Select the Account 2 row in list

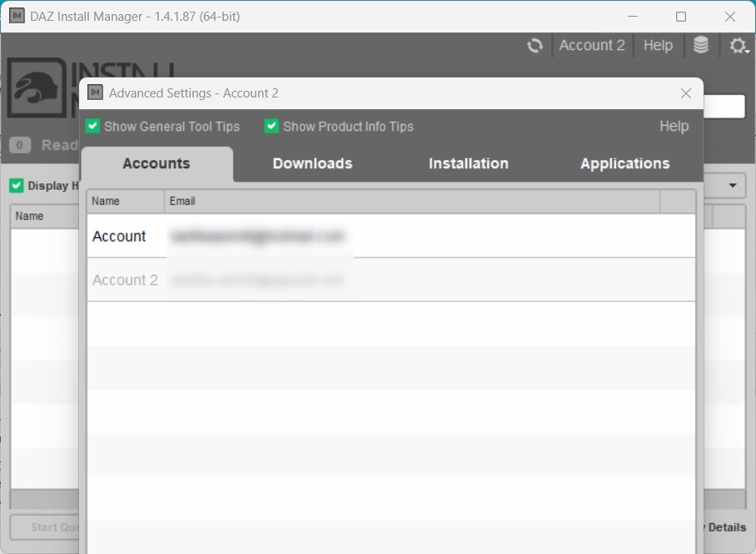tap(391, 280)
